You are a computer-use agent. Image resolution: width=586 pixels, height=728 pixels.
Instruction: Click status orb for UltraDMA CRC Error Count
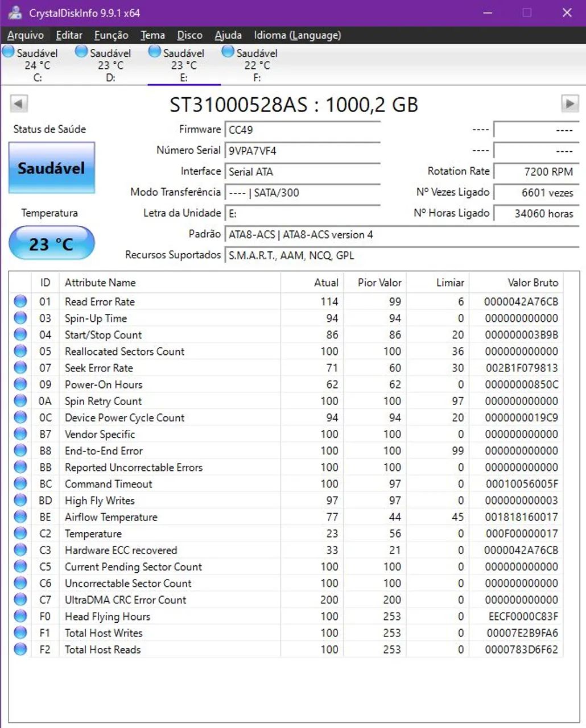[20, 599]
